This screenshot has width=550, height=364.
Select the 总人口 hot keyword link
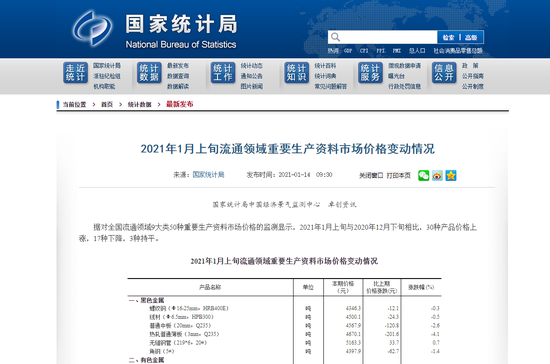click(x=417, y=51)
